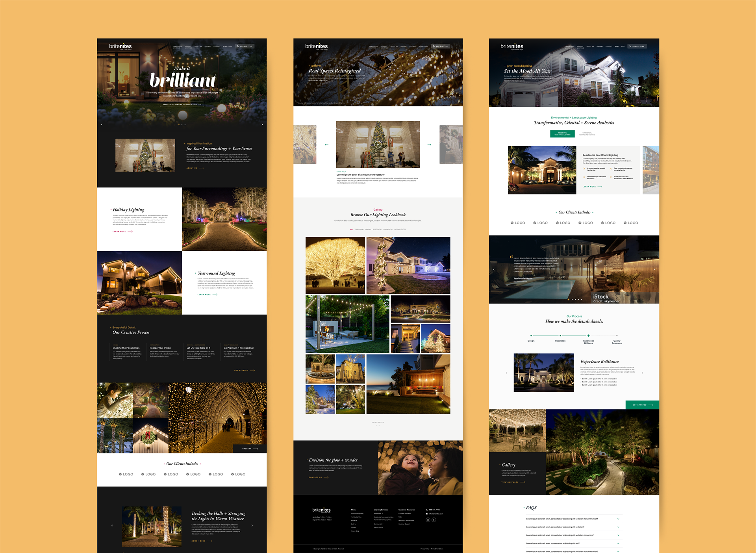Click next-slide arrow on the brilliant hero
756x553 pixels.
tap(262, 124)
